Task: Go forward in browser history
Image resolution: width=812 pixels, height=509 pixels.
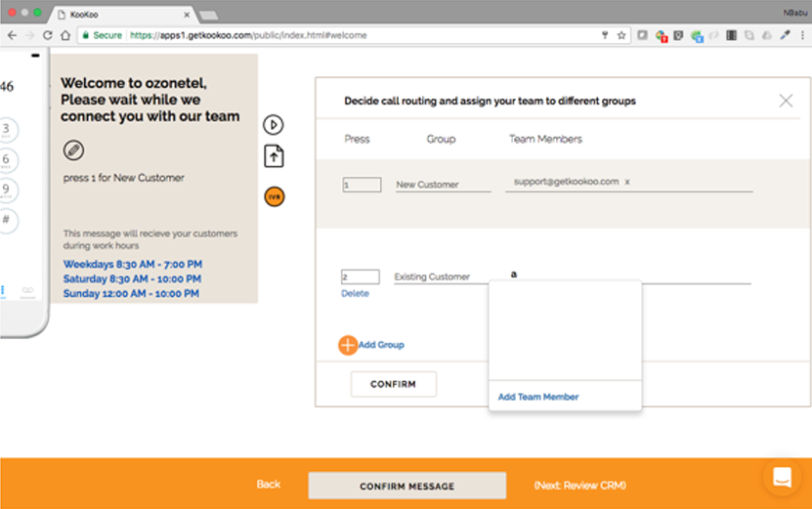Action: [29, 35]
